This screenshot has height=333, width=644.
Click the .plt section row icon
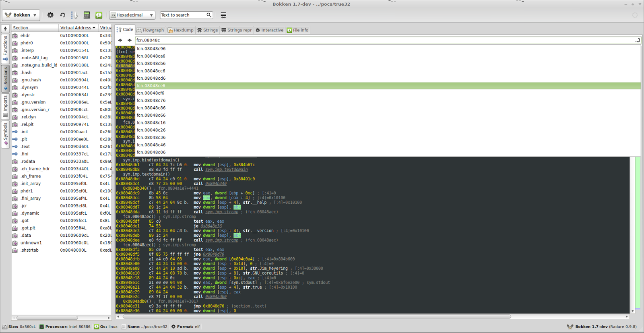[15, 139]
